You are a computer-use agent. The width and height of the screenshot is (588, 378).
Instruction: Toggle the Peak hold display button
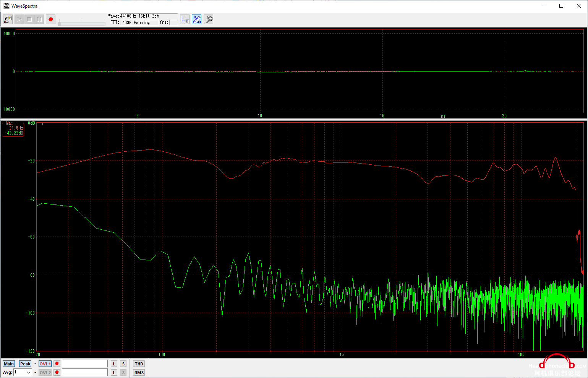tap(25, 364)
